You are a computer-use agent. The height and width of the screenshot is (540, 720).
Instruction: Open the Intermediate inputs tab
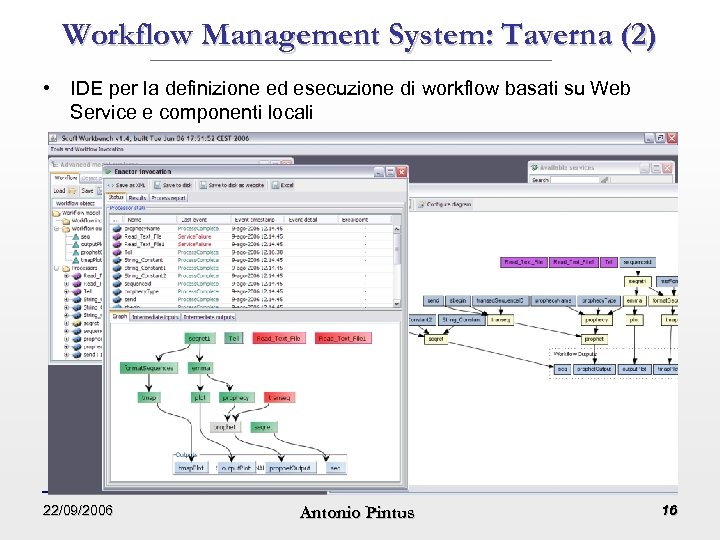point(155,317)
